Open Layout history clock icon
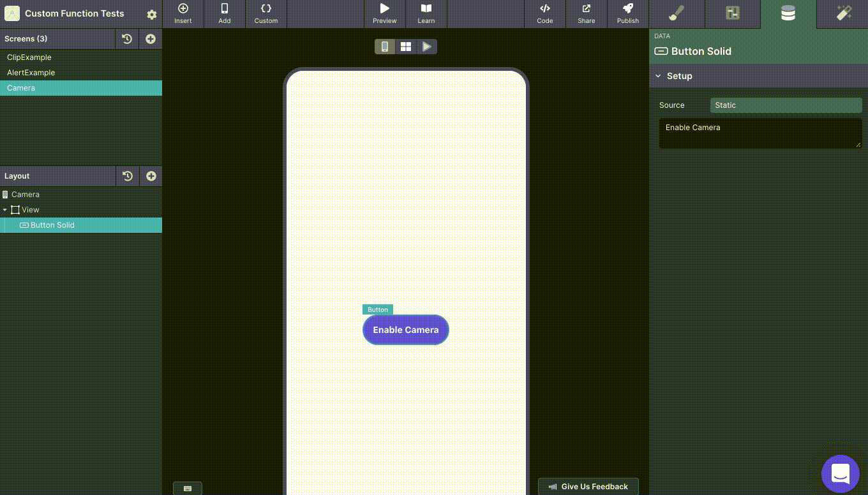Image resolution: width=868 pixels, height=495 pixels. (x=127, y=176)
